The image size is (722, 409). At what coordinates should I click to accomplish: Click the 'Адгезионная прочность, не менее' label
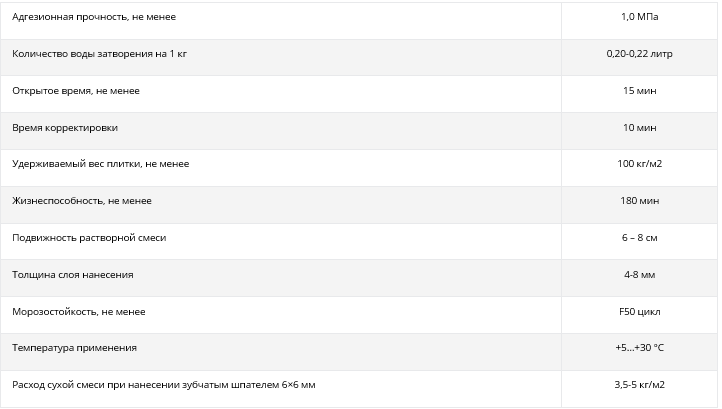pos(81,18)
